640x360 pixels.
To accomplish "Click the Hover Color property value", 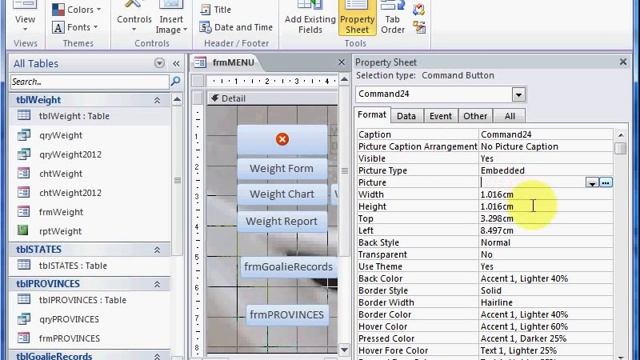I will click(x=546, y=327).
